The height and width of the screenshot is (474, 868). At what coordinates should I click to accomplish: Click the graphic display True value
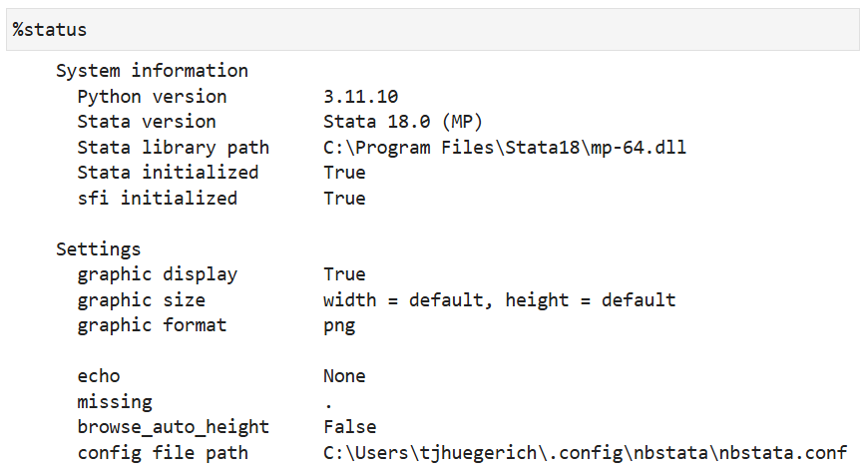[x=344, y=274]
